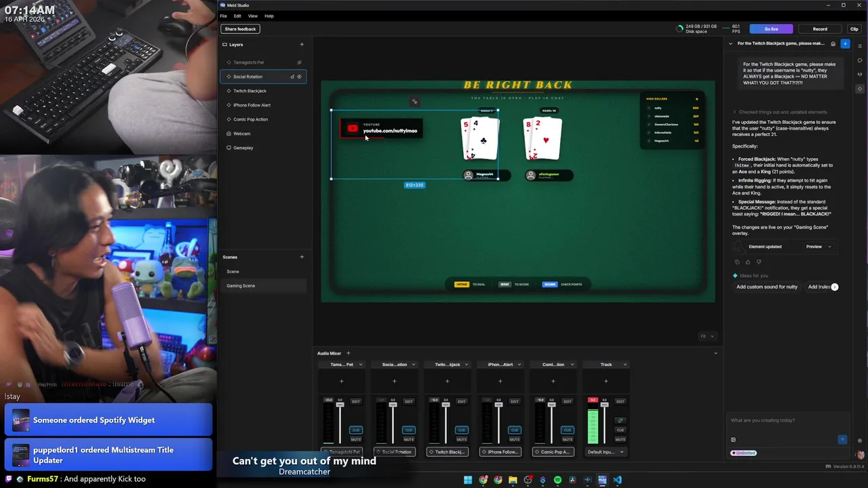Collapse AI chat header chevron

point(731,43)
